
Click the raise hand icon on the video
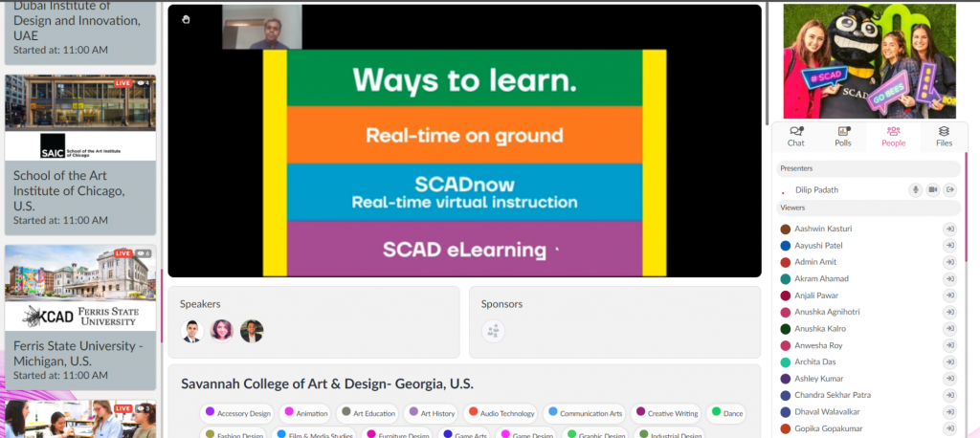[186, 19]
